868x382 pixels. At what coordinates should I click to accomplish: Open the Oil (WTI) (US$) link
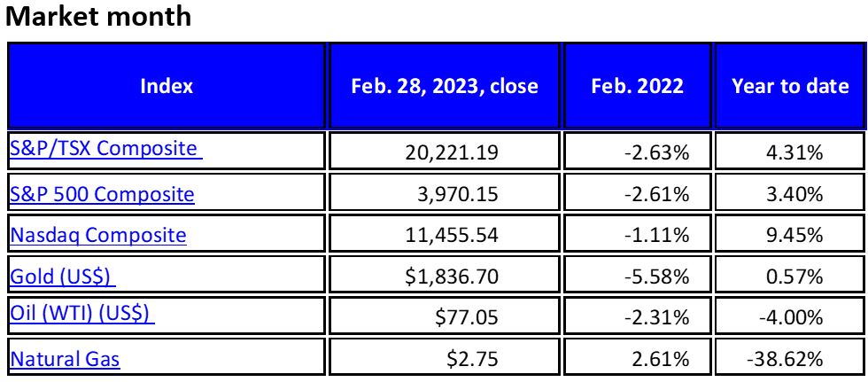tap(81, 314)
